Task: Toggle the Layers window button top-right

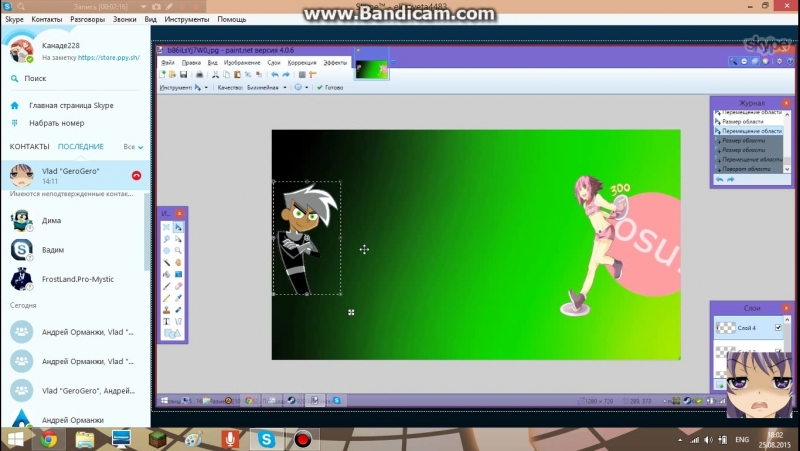Action: pyautogui.click(x=755, y=61)
